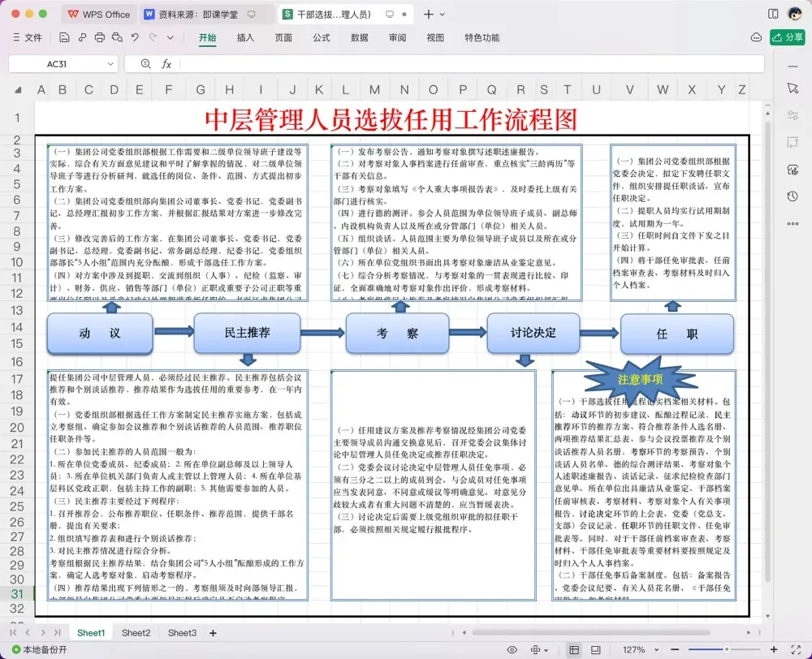Select row 14 header
The image size is (812, 659).
tap(16, 327)
